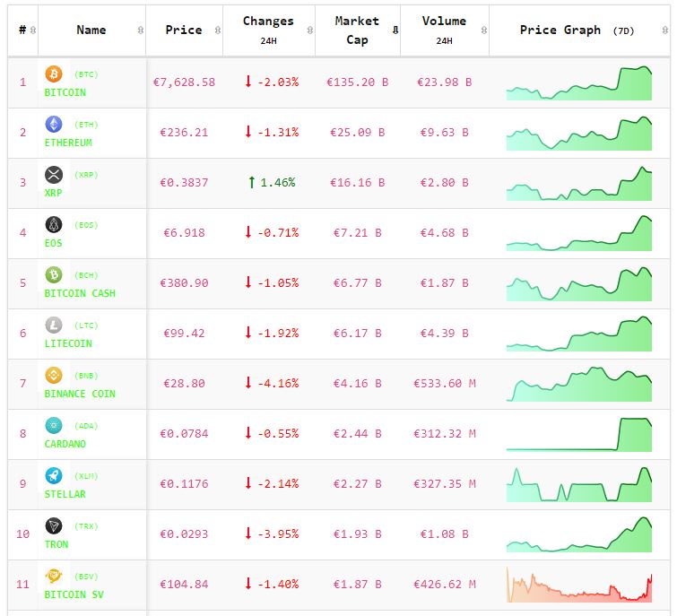The height and width of the screenshot is (616, 677).
Task: Click the XRP coin icon
Action: pos(54,175)
